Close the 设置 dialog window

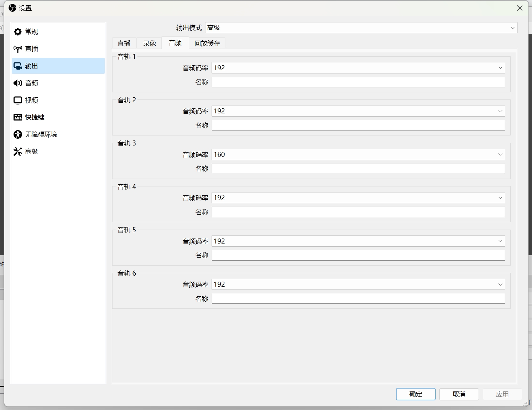(x=520, y=8)
